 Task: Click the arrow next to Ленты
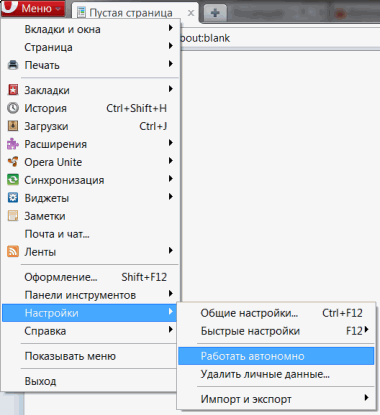click(170, 250)
